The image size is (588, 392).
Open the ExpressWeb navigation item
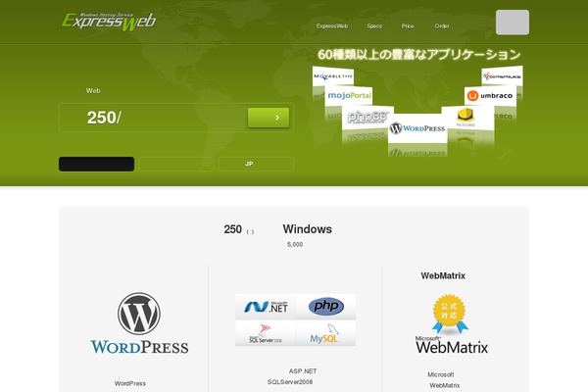click(332, 25)
